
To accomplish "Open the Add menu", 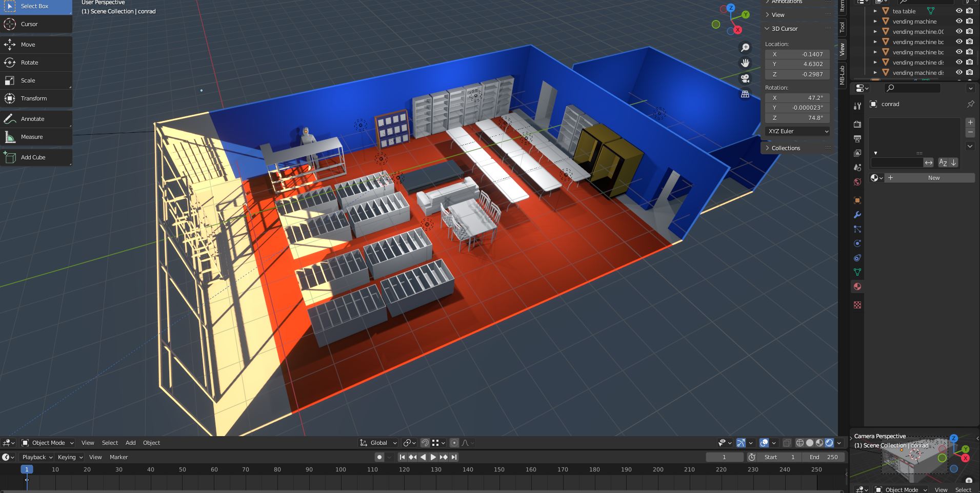I will (x=131, y=443).
